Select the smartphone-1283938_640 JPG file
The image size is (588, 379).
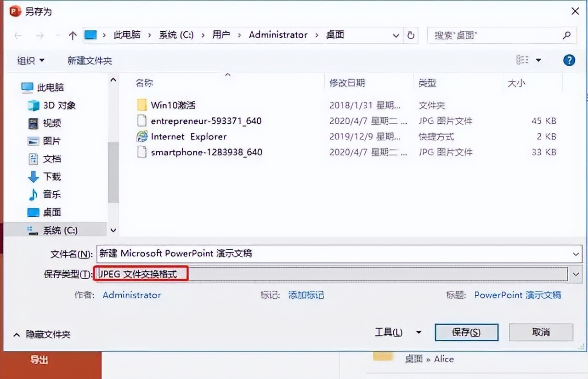click(207, 152)
